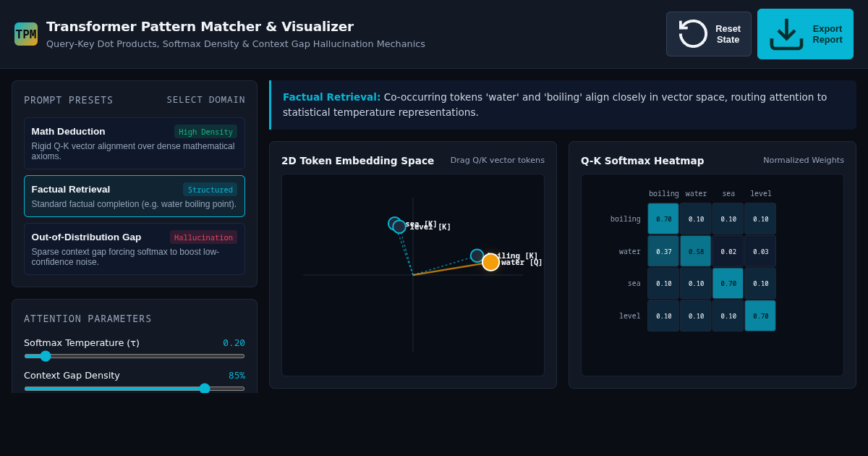Click the 'Factual Retrieval:' highlighted banner text
The width and height of the screenshot is (868, 456).
tap(332, 97)
